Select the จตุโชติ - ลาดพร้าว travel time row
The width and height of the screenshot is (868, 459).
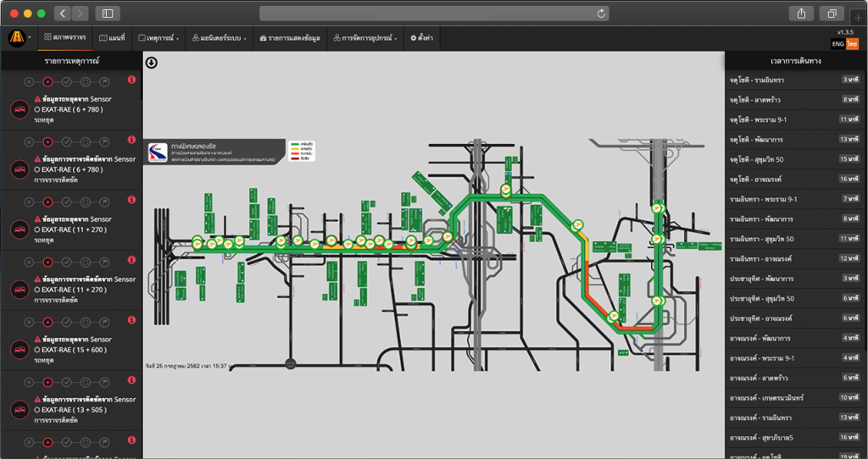(793, 100)
